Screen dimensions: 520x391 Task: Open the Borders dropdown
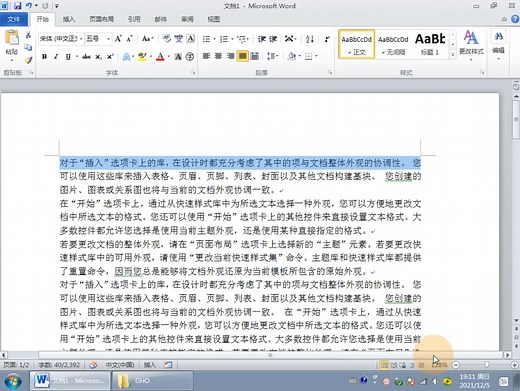[316, 56]
